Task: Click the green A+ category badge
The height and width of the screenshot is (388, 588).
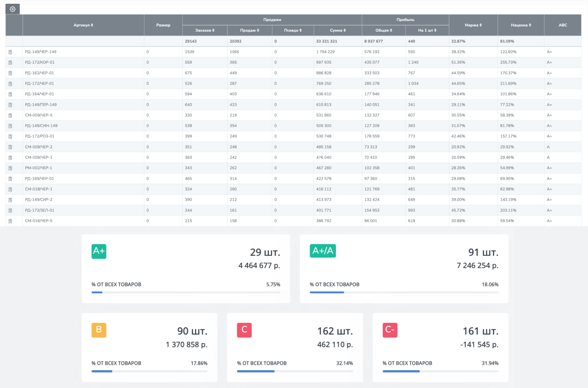Action: pos(99,251)
